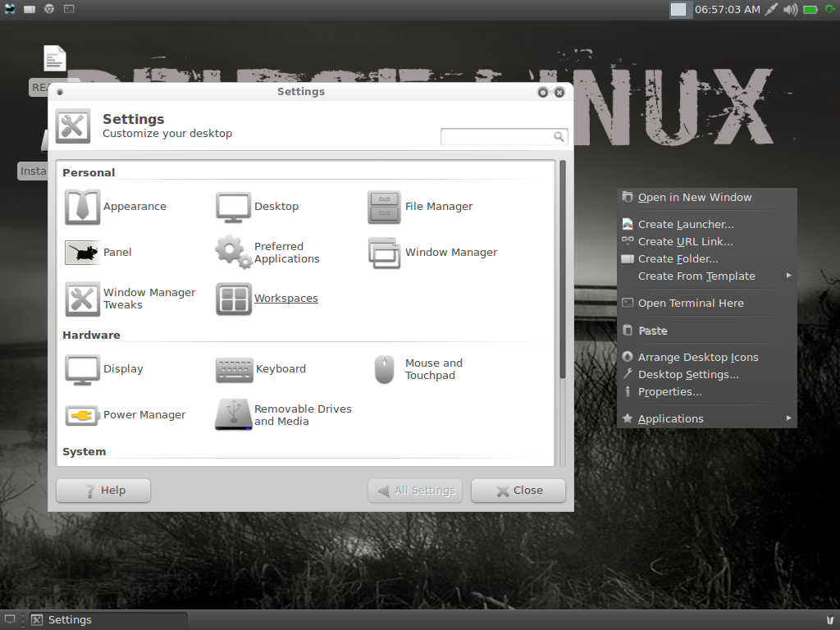The width and height of the screenshot is (840, 630).
Task: Click the settings search field
Action: (x=497, y=137)
